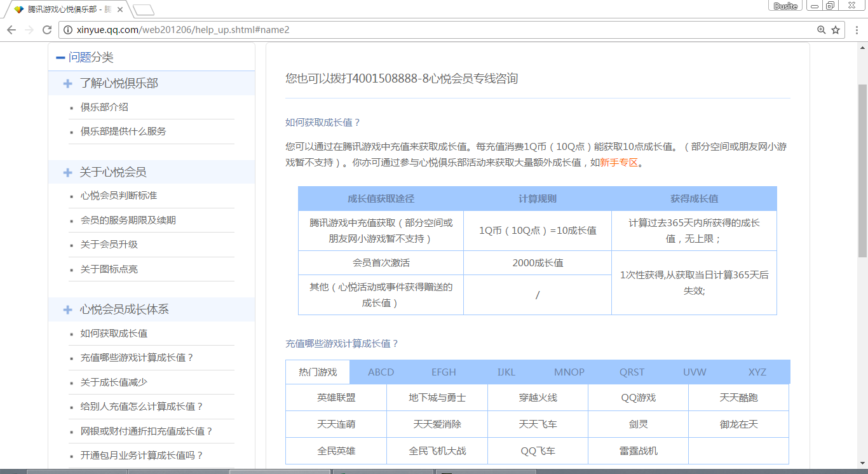
Task: Open the Chrome three-dot menu
Action: [x=856, y=30]
